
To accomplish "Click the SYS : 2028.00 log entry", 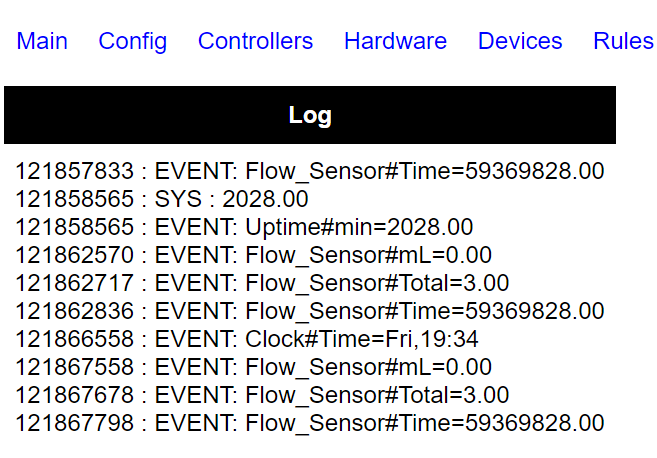I will coord(162,199).
